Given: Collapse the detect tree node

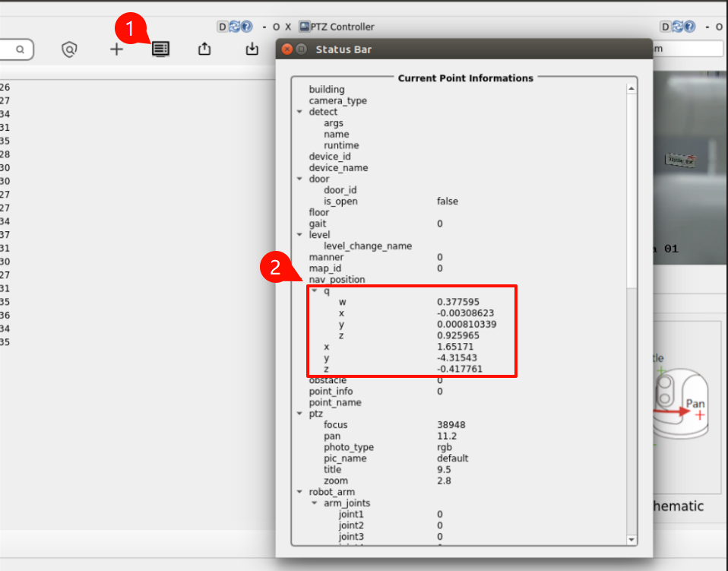Looking at the screenshot, I should [300, 112].
